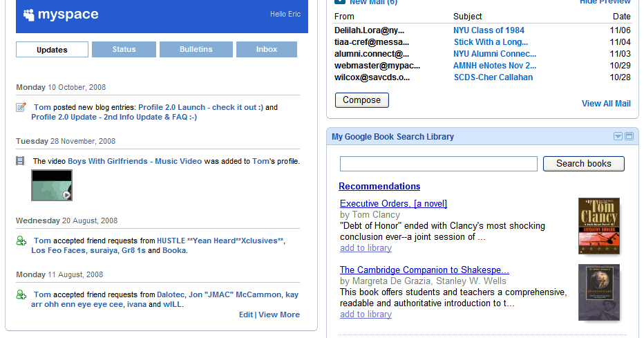Viewport: 644px width, 338px height.
Task: Click the myspace logo icon
Action: [x=28, y=15]
